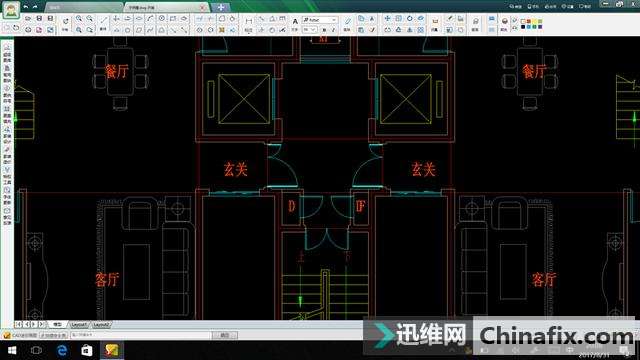The image size is (640, 360).
Task: Click the zoom out magnifier icon
Action: 89,18
